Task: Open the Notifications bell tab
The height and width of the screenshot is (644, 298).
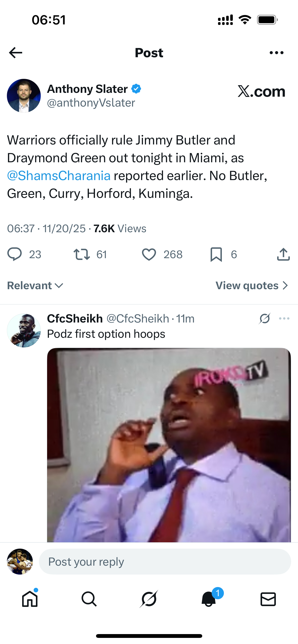Action: coord(209,599)
